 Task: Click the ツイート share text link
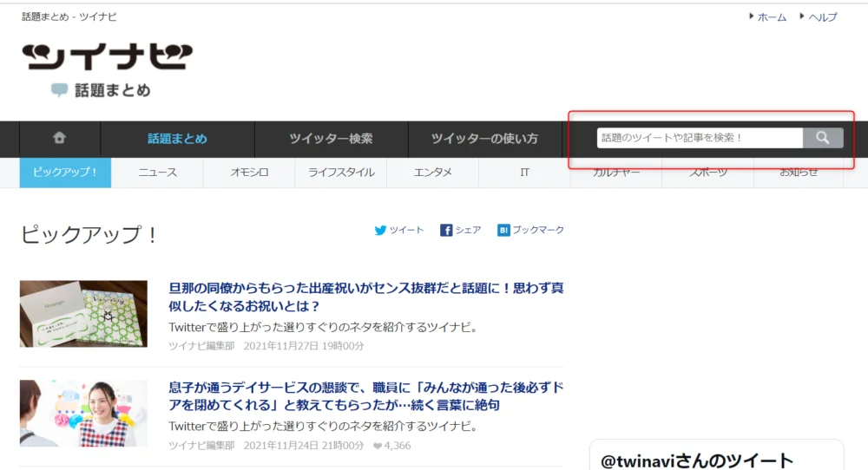click(x=406, y=230)
